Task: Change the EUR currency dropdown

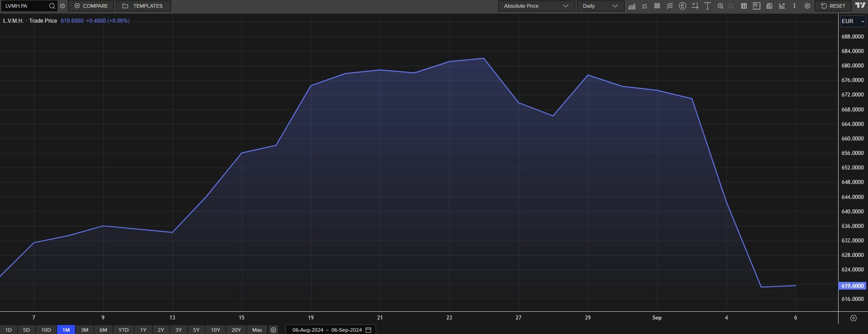Action: point(853,21)
